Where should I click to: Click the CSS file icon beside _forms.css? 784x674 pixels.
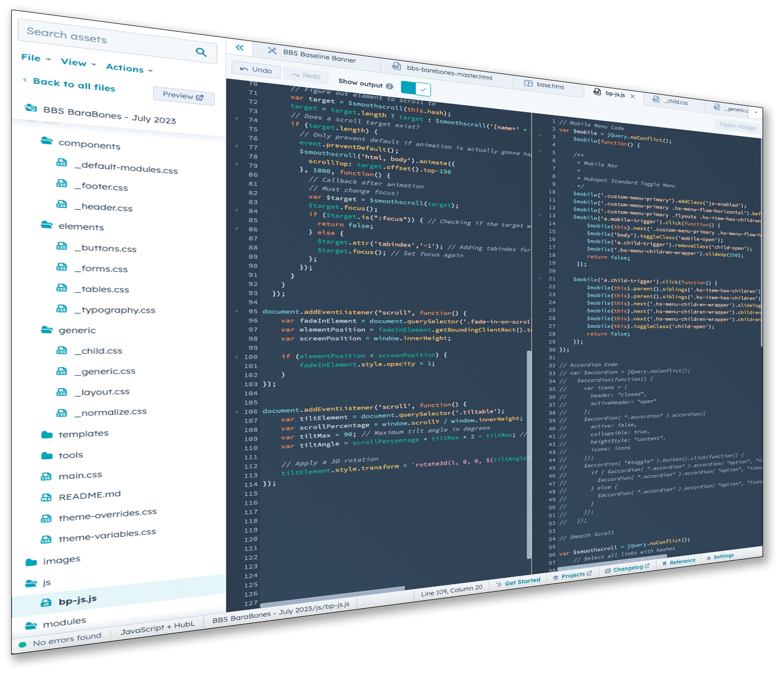click(62, 267)
